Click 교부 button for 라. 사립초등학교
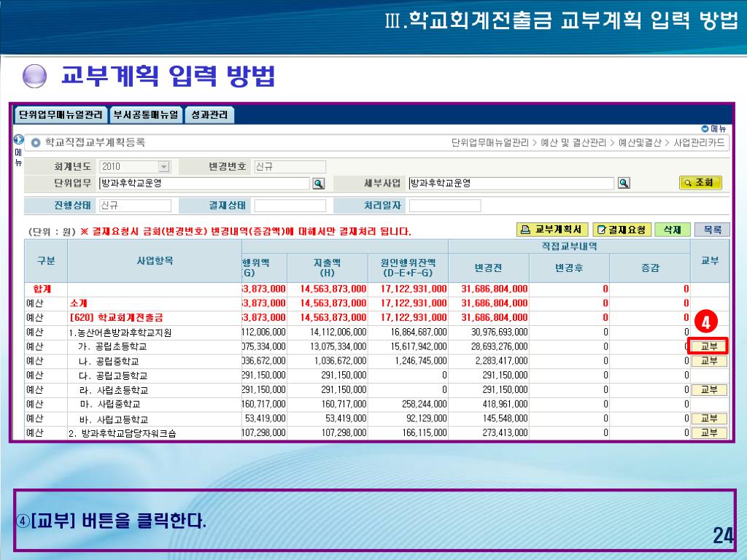The height and width of the screenshot is (560, 747). (x=709, y=390)
